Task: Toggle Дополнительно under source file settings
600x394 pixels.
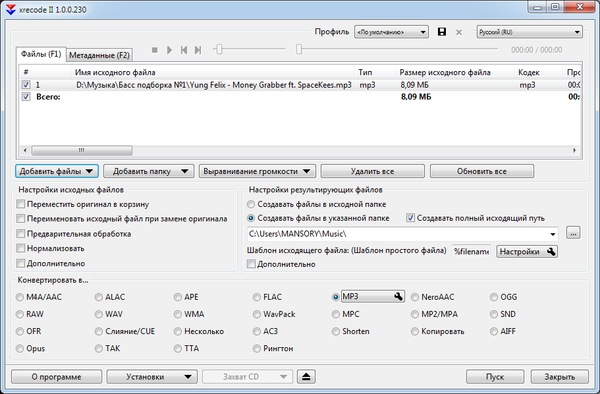Action: point(21,263)
